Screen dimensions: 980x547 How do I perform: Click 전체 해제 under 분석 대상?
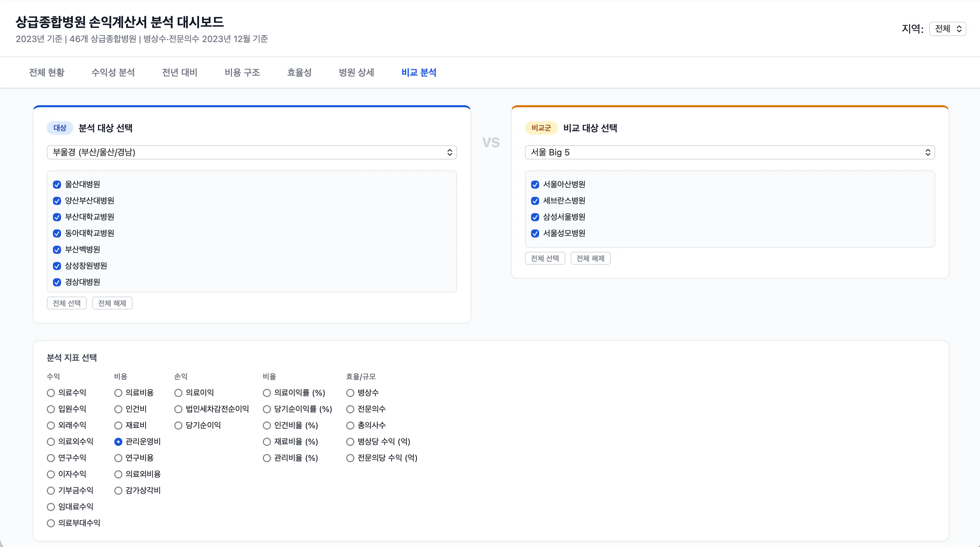pyautogui.click(x=112, y=303)
